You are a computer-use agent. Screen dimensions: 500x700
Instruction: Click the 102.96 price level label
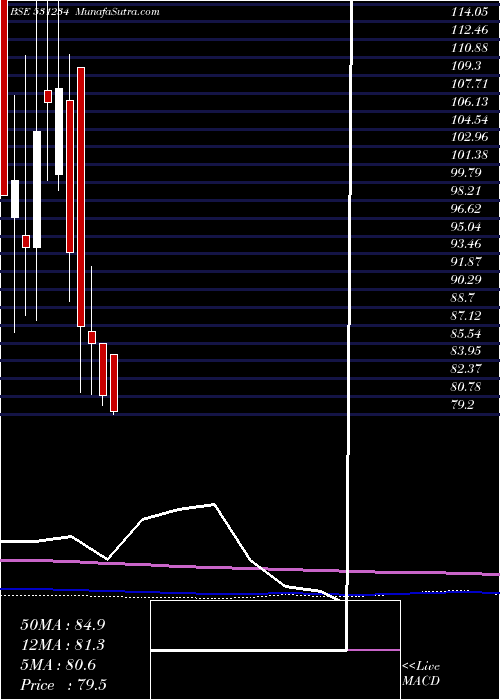(x=470, y=137)
